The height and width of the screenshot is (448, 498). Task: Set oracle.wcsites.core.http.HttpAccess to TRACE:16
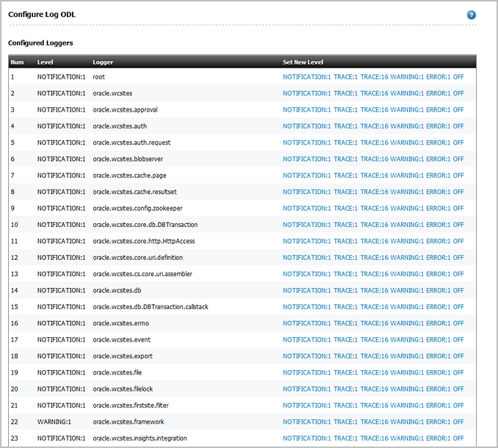pyautogui.click(x=374, y=242)
